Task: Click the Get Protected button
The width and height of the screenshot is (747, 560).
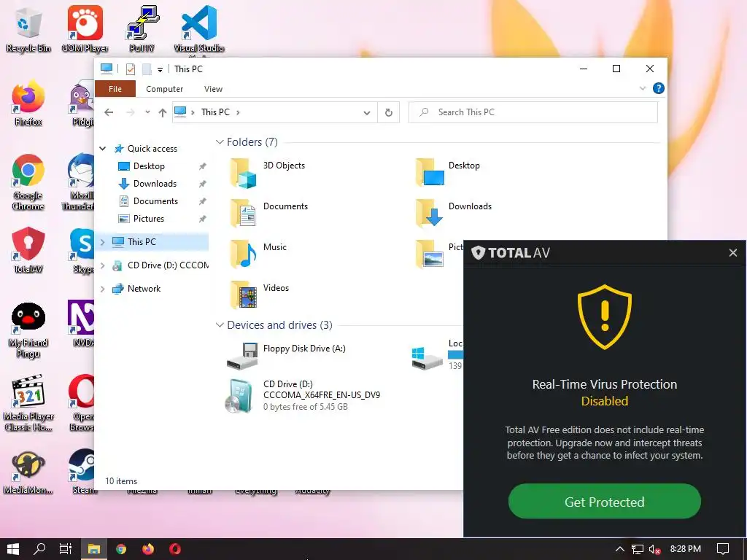Action: [605, 502]
